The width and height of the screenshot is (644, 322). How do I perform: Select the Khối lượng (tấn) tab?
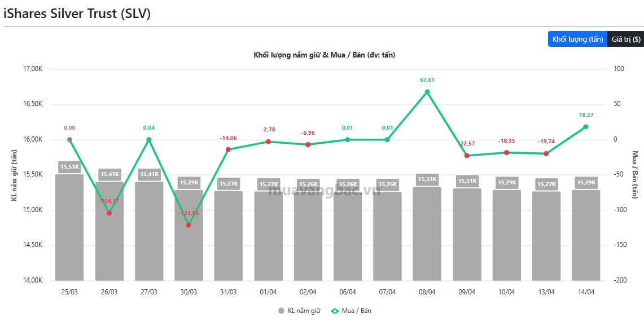pyautogui.click(x=577, y=39)
